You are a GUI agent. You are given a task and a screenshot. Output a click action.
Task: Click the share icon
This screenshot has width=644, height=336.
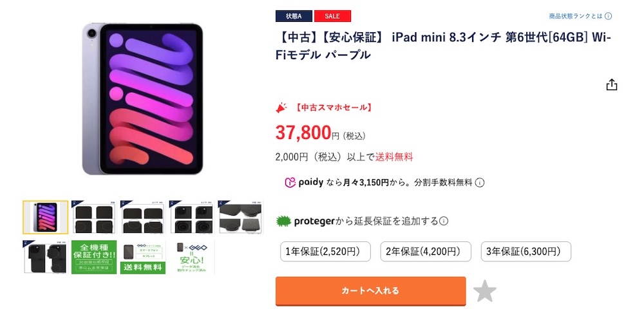[611, 85]
